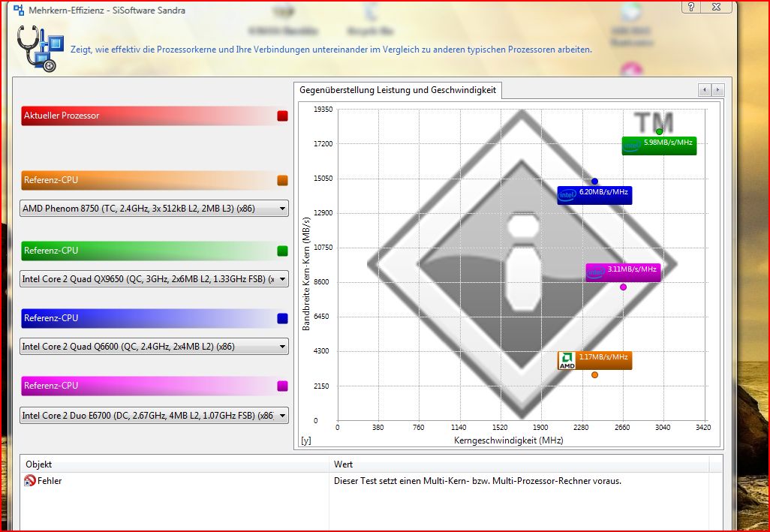Click the Intel logo on green 5.98MB/s/MHz label
Viewport: 770px width, 532px height.
631,146
